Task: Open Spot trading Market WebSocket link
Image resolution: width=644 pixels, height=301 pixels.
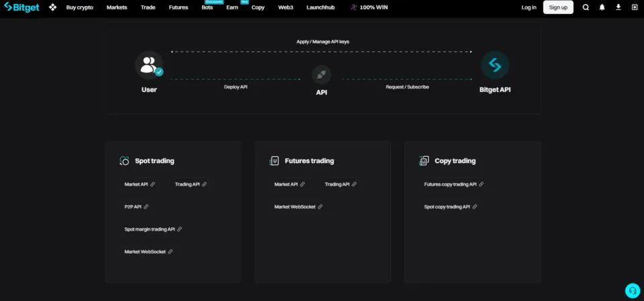Action: click(145, 251)
